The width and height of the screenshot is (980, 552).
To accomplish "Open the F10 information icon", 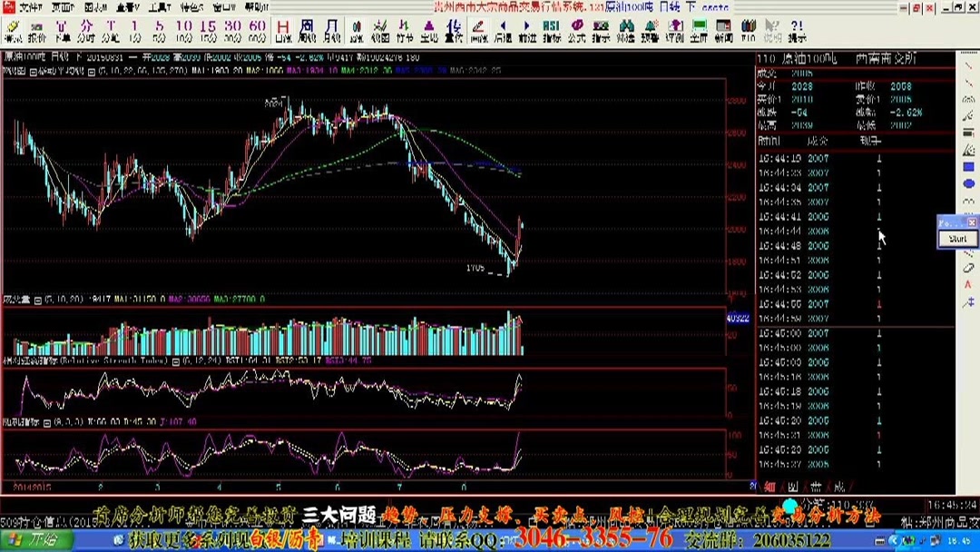I will 747,29.
